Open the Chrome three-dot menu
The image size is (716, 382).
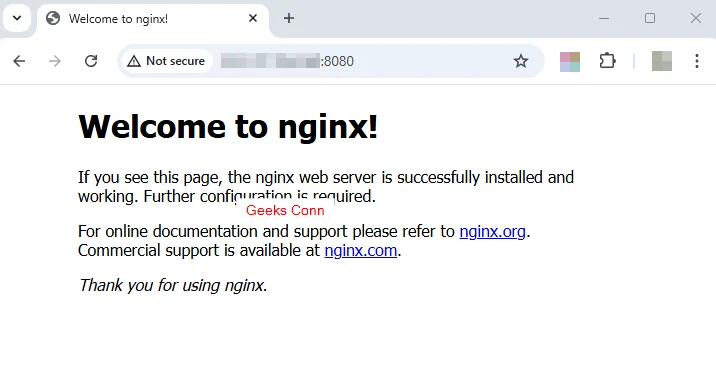tap(697, 61)
